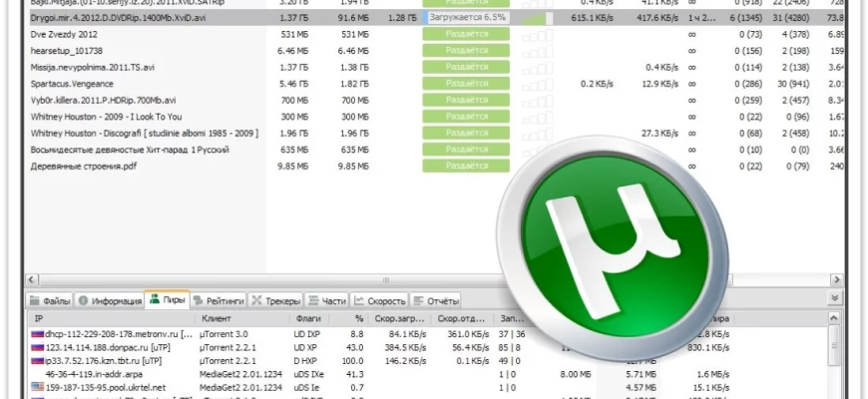Click the pieces icon on Части tab
The height and width of the screenshot is (399, 868).
313,301
